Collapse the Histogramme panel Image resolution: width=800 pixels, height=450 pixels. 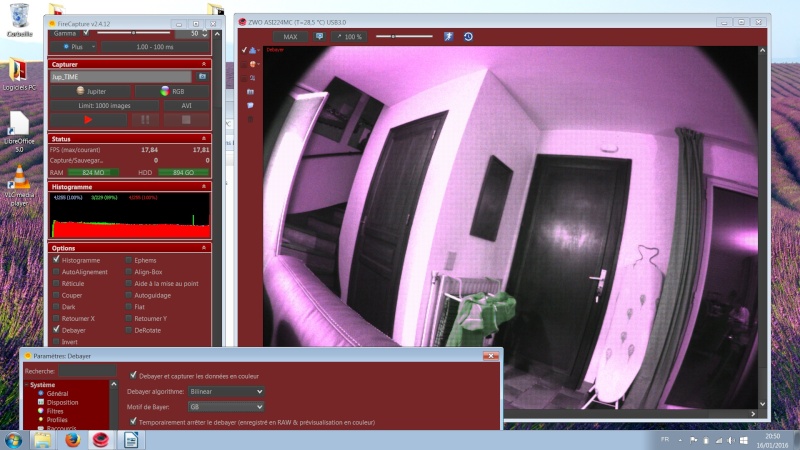[204, 187]
